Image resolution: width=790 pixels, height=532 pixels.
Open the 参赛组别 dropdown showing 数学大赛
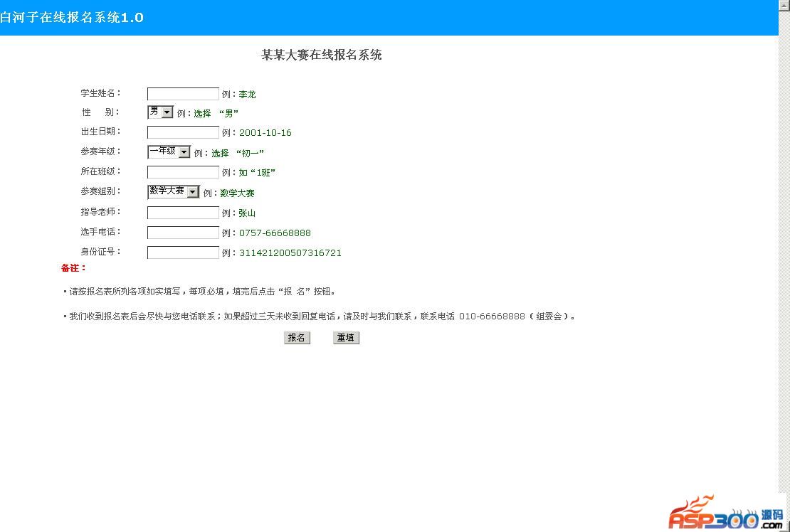click(174, 192)
